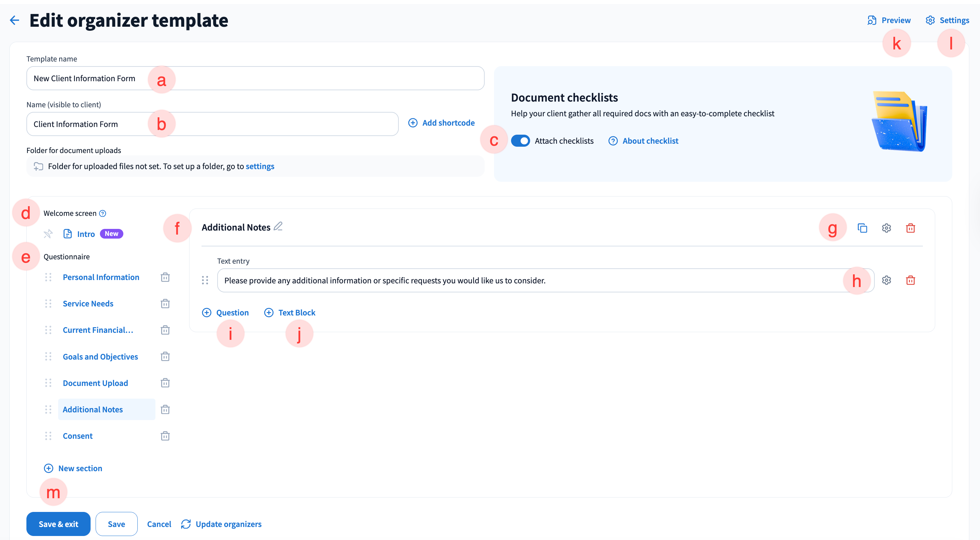Viewport: 980px width, 540px height.
Task: Click Welcome screen help icon
Action: coord(103,213)
